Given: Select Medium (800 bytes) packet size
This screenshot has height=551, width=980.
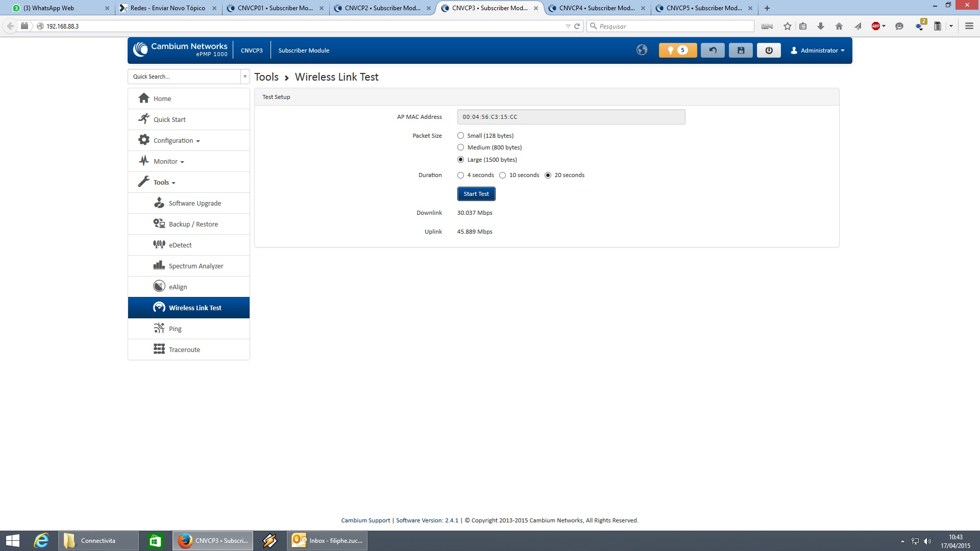Looking at the screenshot, I should tap(461, 147).
